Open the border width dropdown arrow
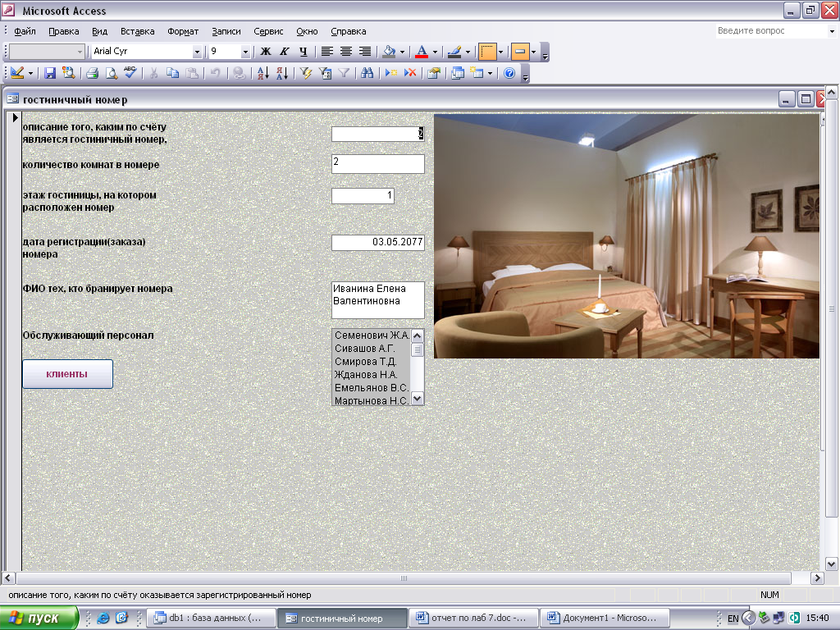 tap(501, 52)
